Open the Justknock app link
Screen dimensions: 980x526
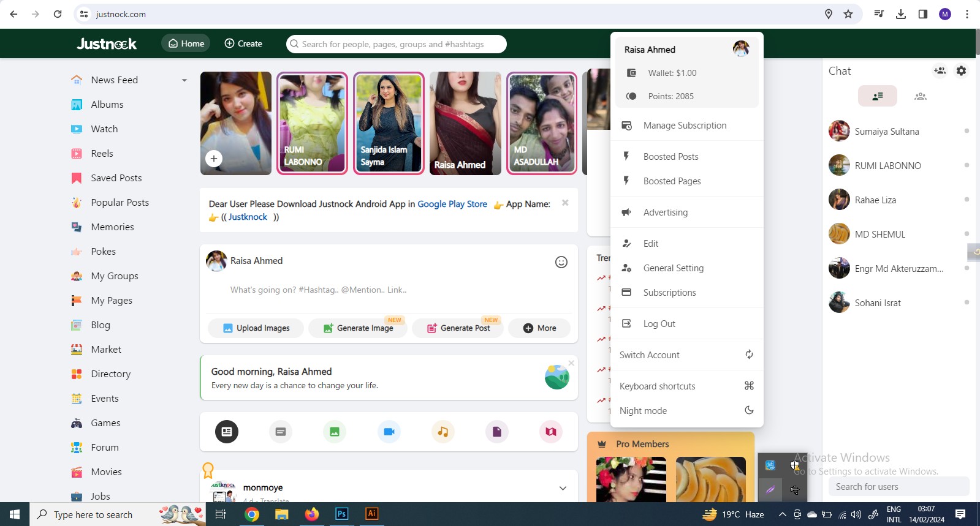click(248, 217)
